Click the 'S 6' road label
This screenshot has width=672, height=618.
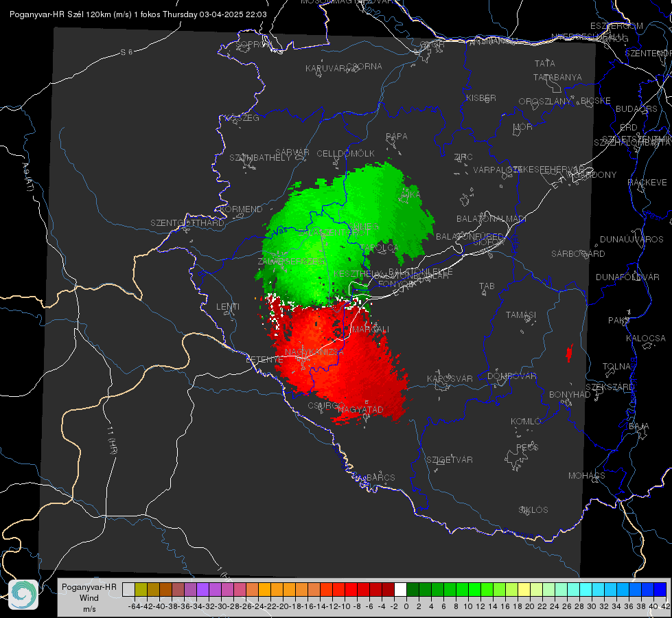(x=126, y=52)
